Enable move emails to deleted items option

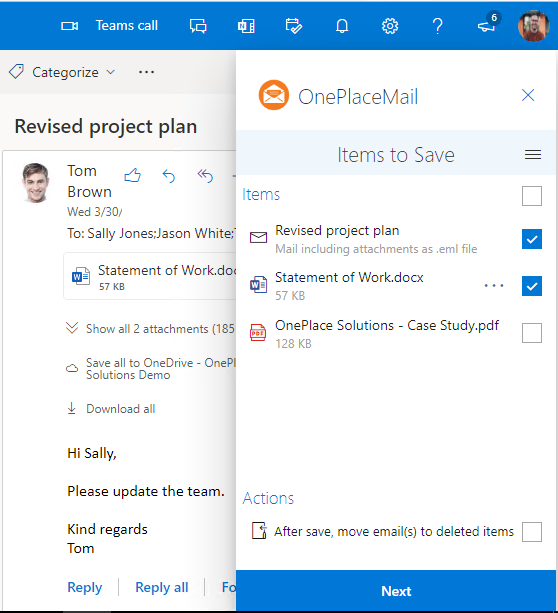click(532, 532)
